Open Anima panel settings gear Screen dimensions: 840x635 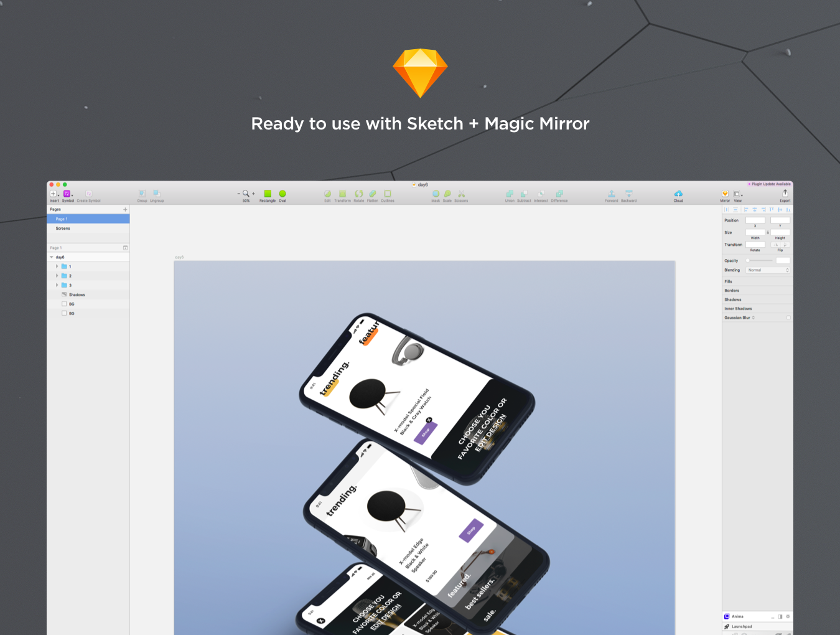point(788,616)
